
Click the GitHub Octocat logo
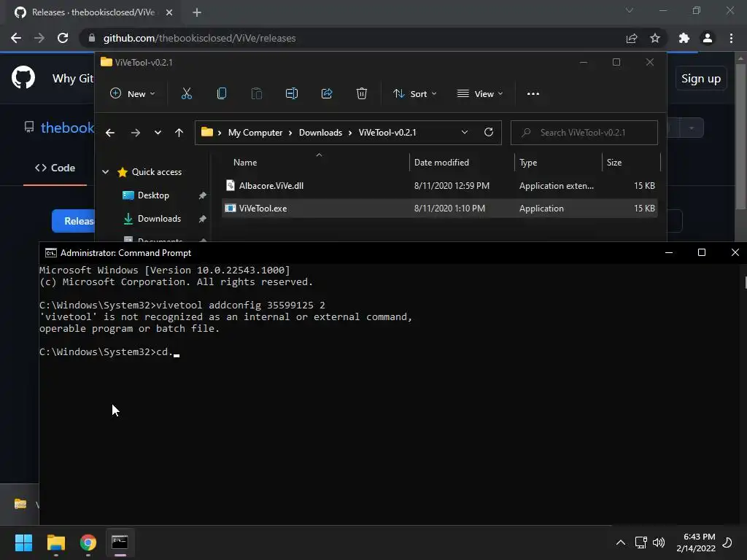[23, 77]
